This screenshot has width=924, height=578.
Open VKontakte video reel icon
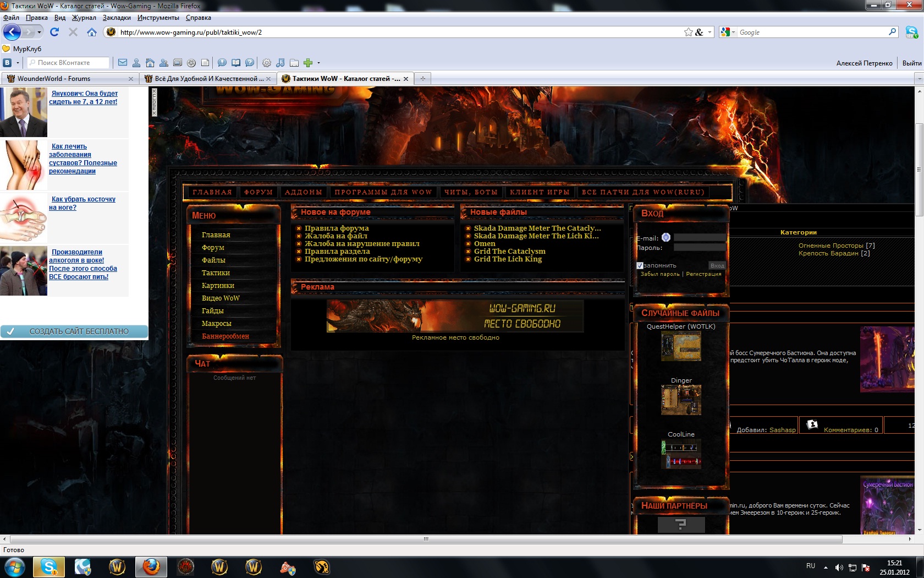tap(191, 63)
